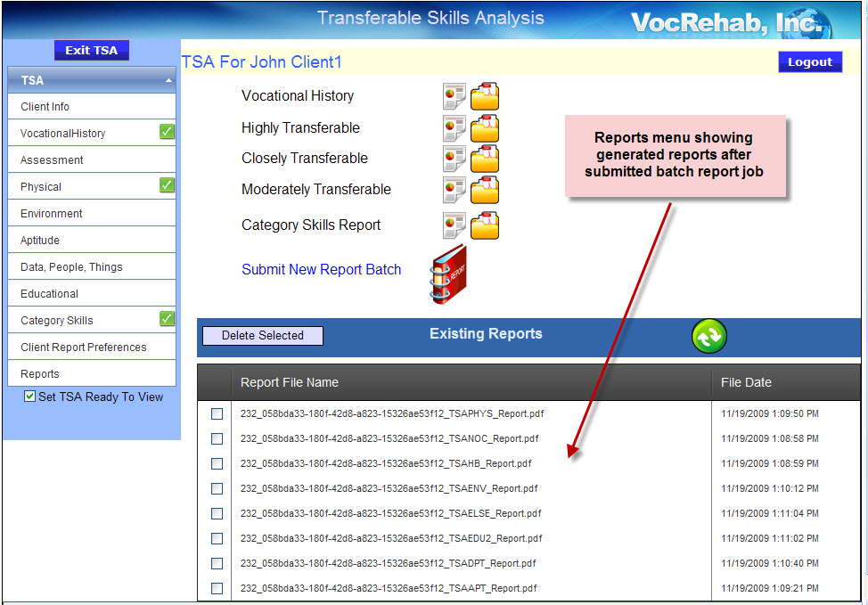Check the box for the TSAENV_Report.pdf row
The height and width of the screenshot is (605, 868).
click(x=217, y=488)
